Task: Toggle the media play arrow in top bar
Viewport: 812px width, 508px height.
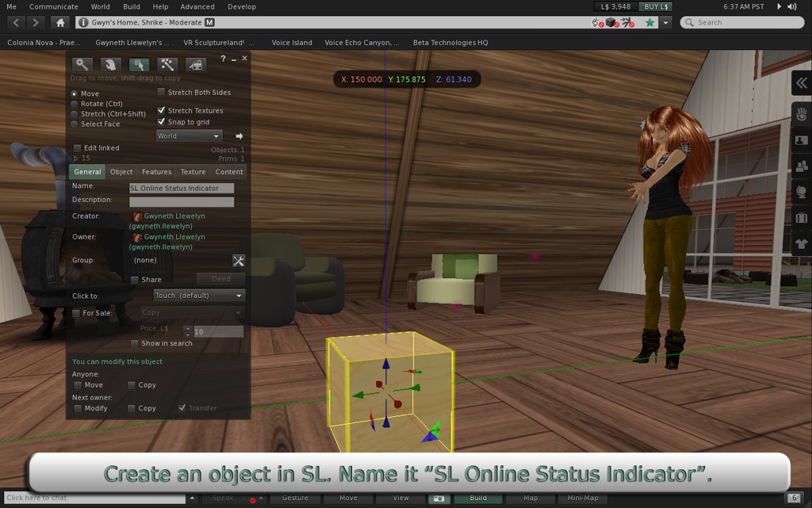Action: 779,6
